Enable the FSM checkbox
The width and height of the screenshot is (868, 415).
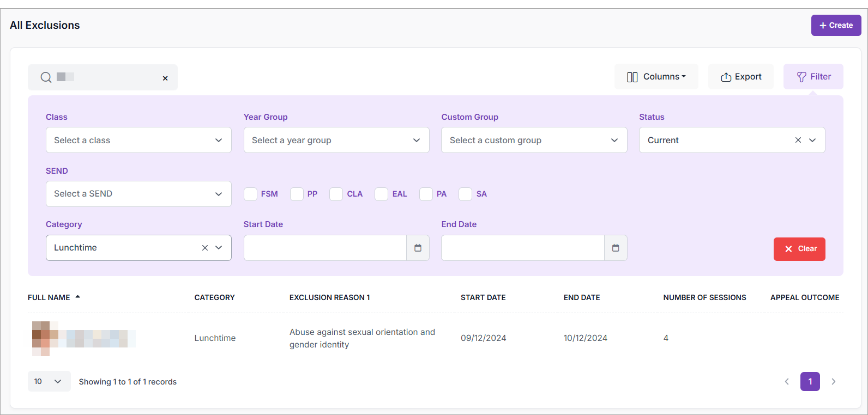click(251, 194)
